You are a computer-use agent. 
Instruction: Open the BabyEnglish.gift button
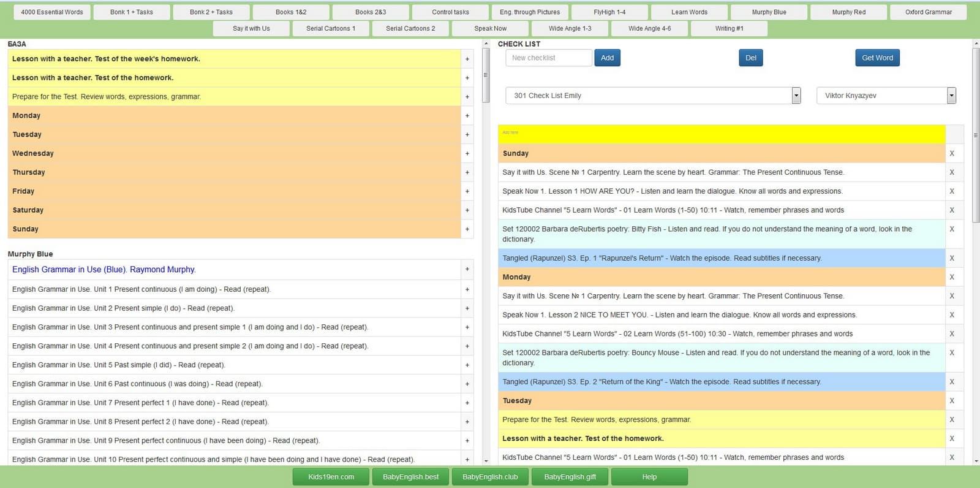(x=570, y=477)
